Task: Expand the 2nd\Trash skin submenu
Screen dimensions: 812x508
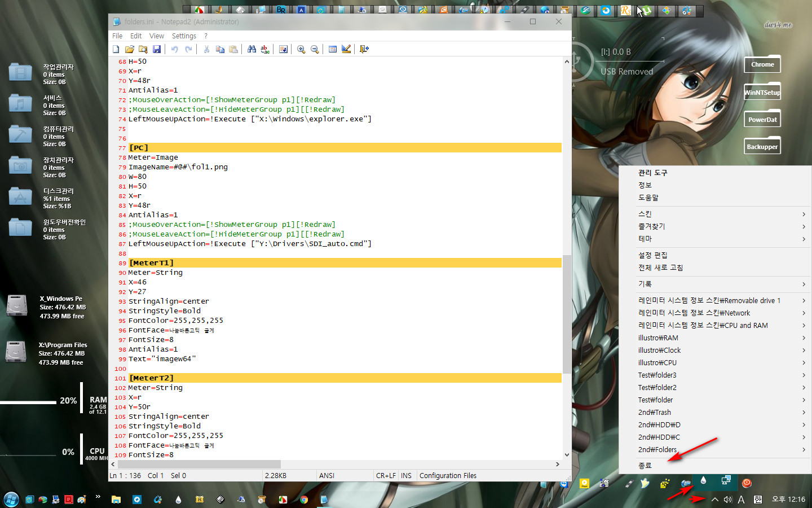Action: 715,412
